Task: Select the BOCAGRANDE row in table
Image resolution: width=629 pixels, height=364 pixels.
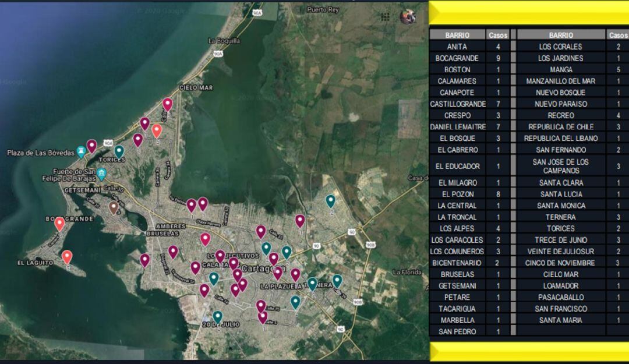Action: (457, 58)
